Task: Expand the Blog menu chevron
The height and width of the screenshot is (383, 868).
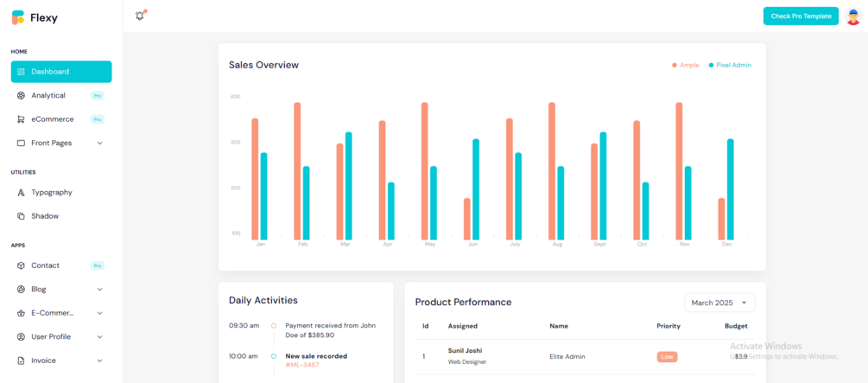Action: tap(99, 290)
